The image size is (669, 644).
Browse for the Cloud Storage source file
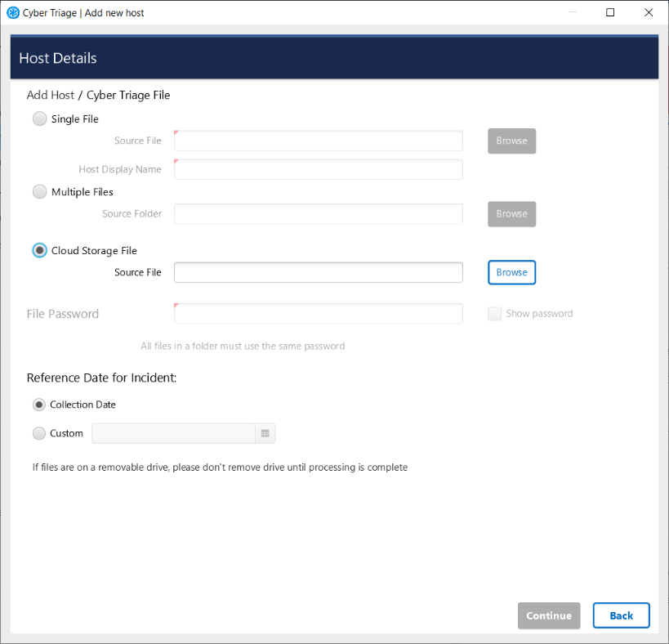point(511,272)
